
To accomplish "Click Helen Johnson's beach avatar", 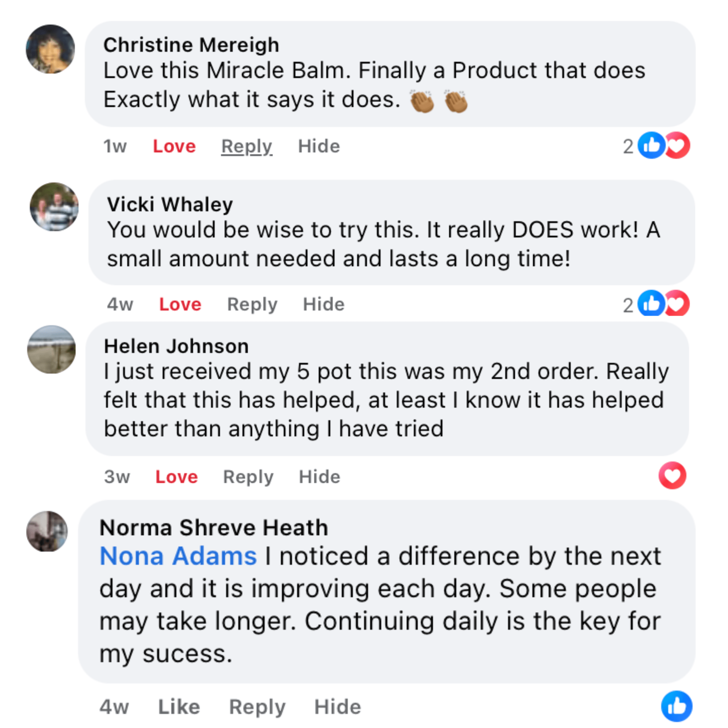I will 52,349.
